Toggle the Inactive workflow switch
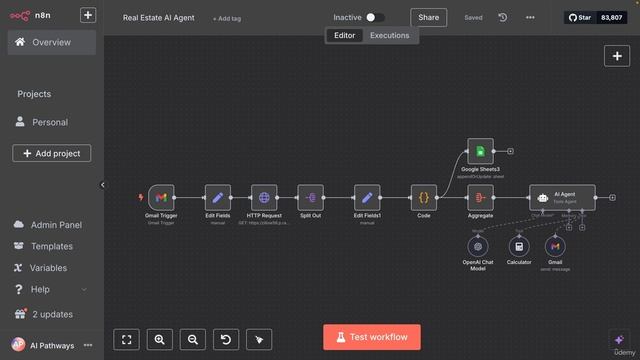Viewport: 640px width, 360px height. 375,18
